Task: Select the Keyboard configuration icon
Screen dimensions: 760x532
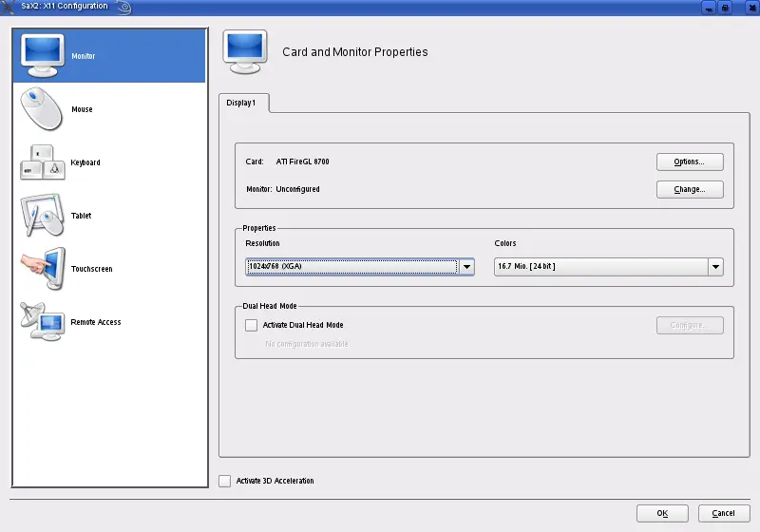Action: click(42, 162)
